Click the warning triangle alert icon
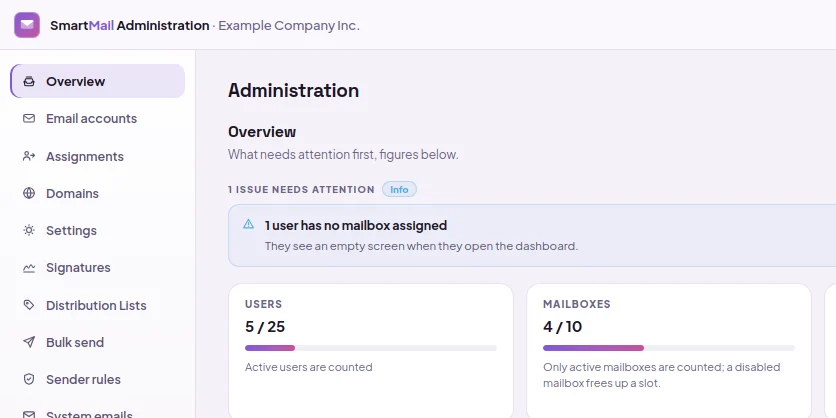This screenshot has width=836, height=418. pyautogui.click(x=248, y=224)
